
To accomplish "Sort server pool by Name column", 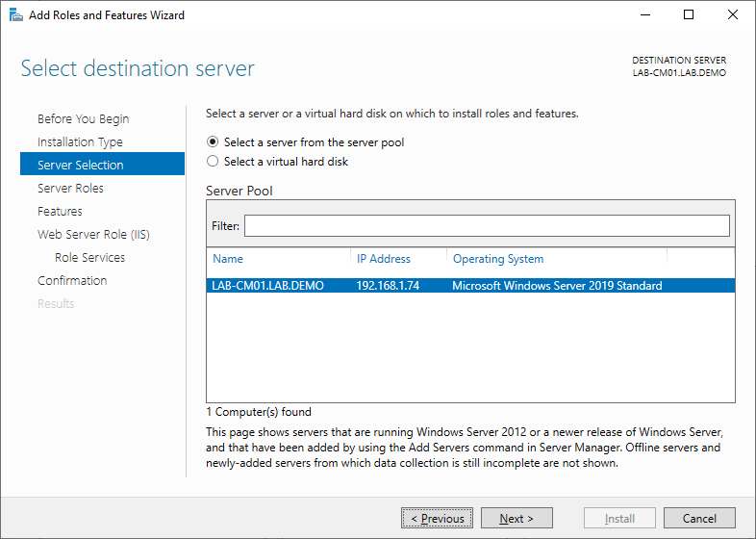I will 228,259.
